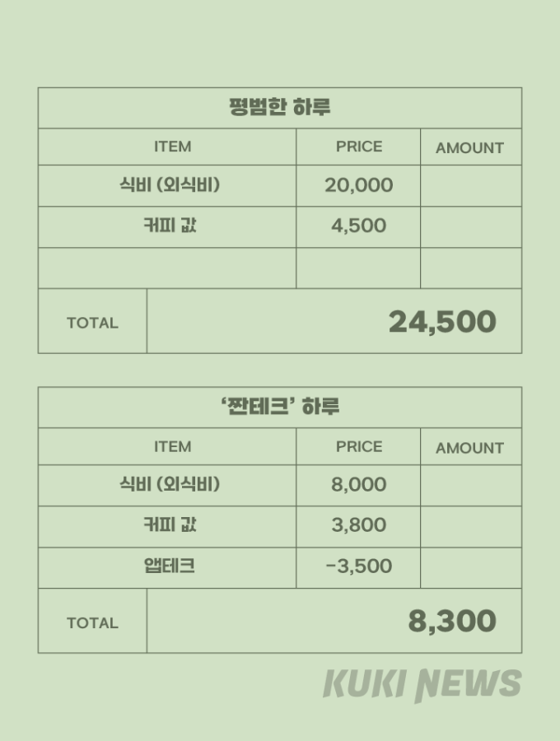Click the 4,500 coffee price cell
Screen dimensions: 560x741
(x=359, y=226)
